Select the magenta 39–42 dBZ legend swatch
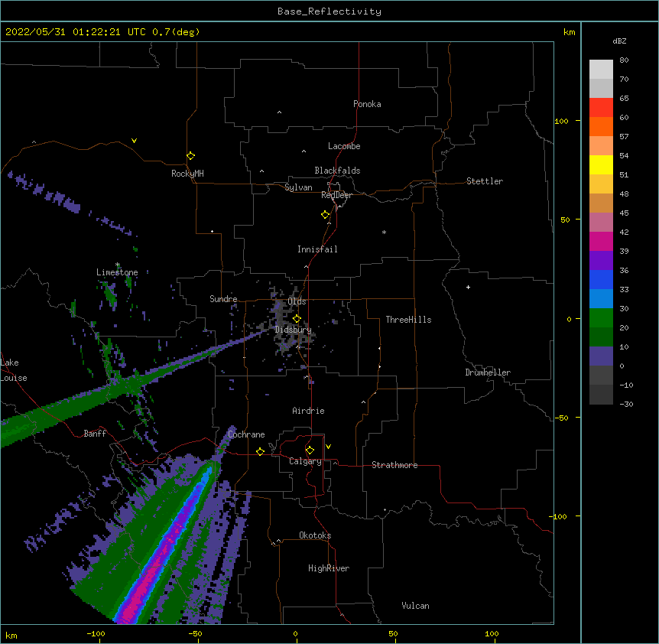Image resolution: width=659 pixels, height=644 pixels. (x=601, y=241)
